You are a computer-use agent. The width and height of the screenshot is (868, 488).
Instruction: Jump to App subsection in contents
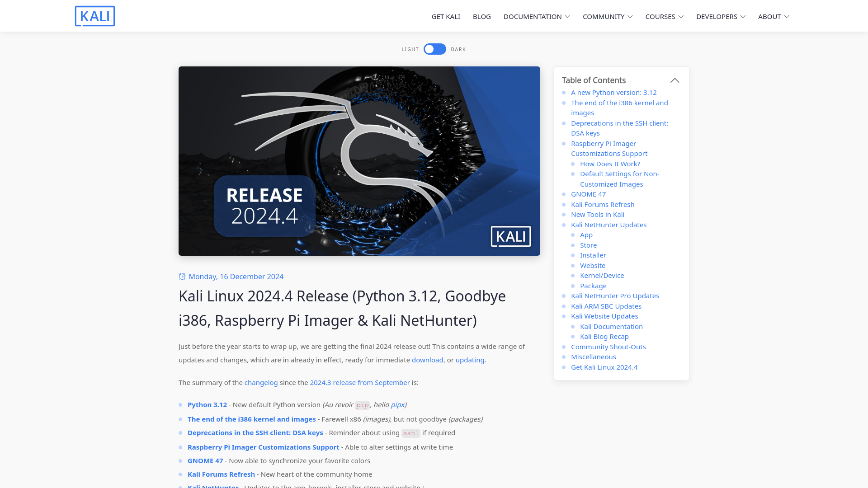tap(586, 235)
